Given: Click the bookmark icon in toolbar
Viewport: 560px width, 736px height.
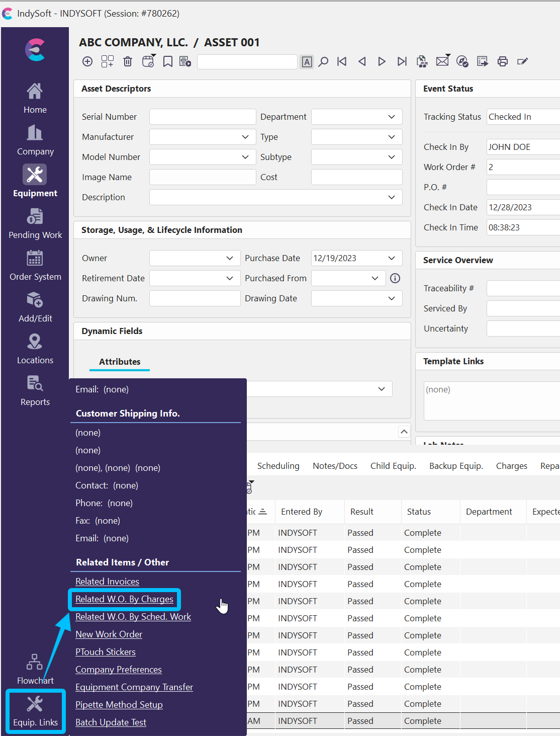Looking at the screenshot, I should [168, 61].
